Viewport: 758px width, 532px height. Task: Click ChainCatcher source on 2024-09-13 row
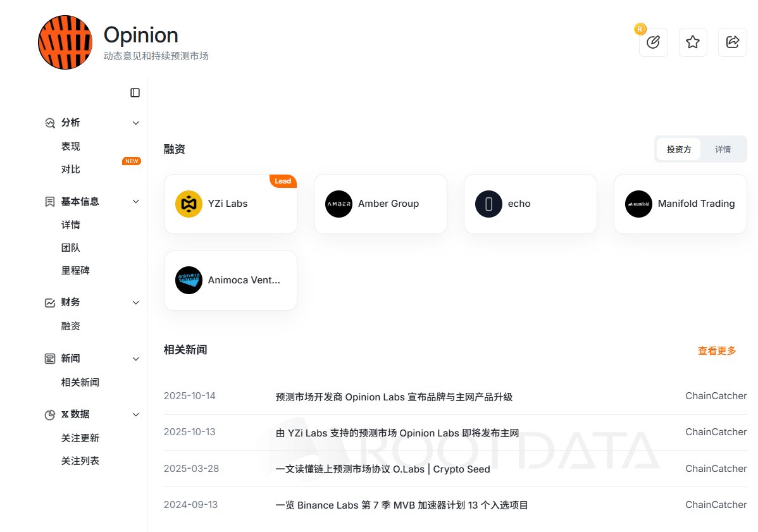716,504
